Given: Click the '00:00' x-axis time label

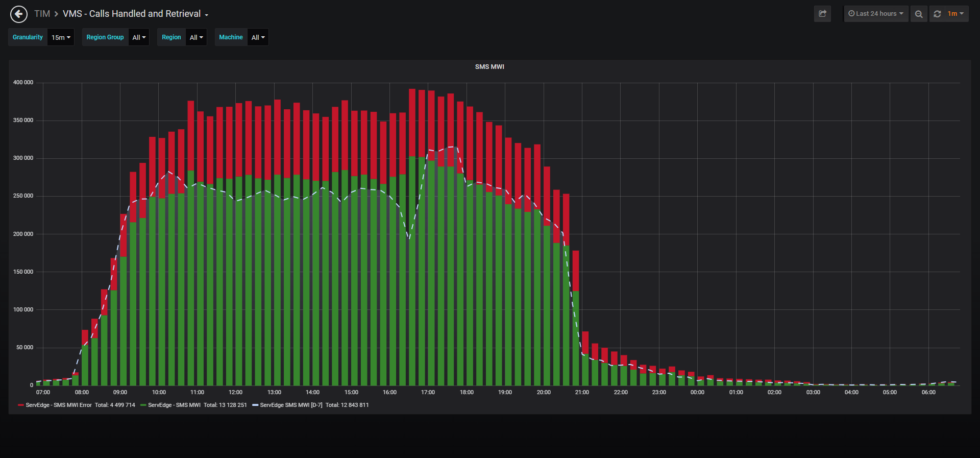Looking at the screenshot, I should [697, 393].
